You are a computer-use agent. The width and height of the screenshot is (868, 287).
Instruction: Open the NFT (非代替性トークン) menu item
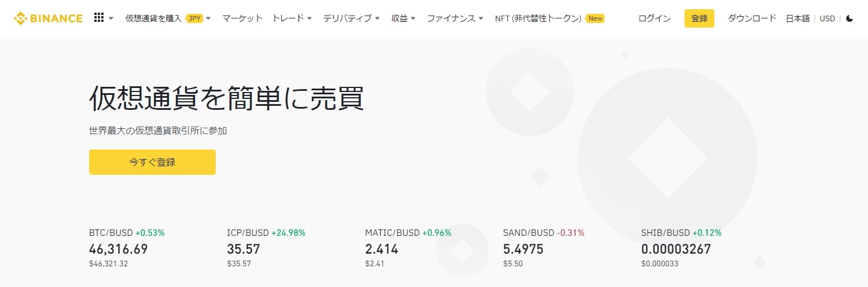(538, 18)
